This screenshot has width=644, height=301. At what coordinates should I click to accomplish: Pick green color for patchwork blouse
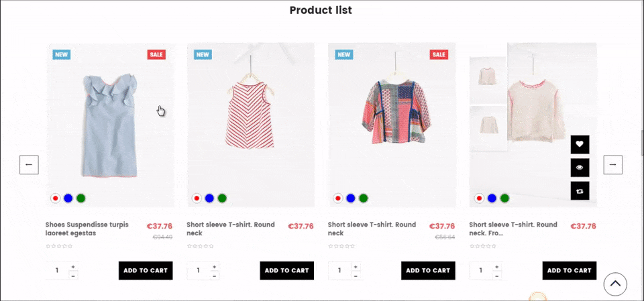pos(363,198)
